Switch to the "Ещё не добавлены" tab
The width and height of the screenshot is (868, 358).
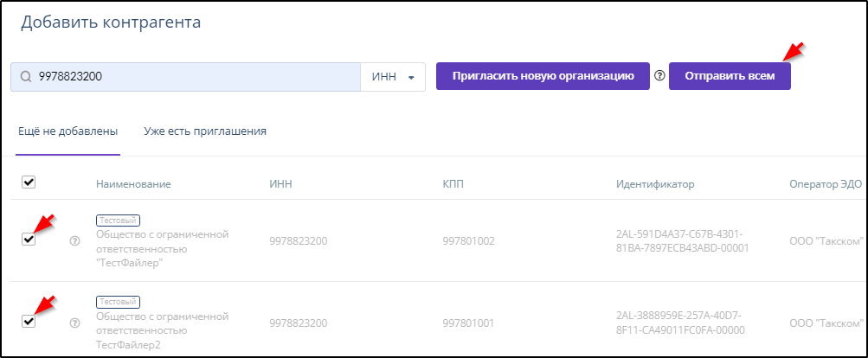click(x=68, y=131)
